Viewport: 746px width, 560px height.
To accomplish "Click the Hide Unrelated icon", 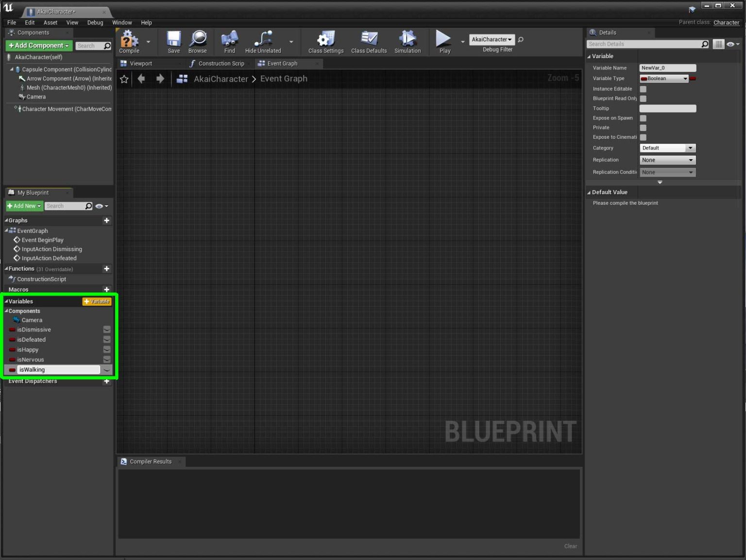I will click(263, 39).
